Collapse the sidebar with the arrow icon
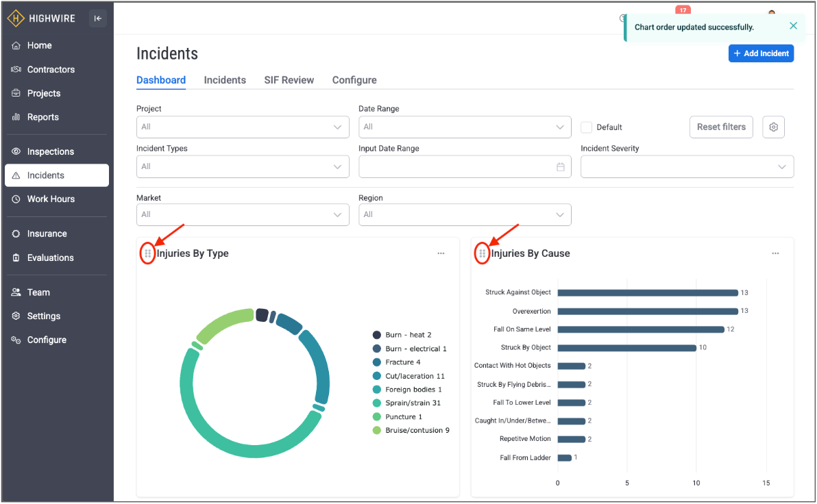This screenshot has width=817, height=504. [97, 18]
